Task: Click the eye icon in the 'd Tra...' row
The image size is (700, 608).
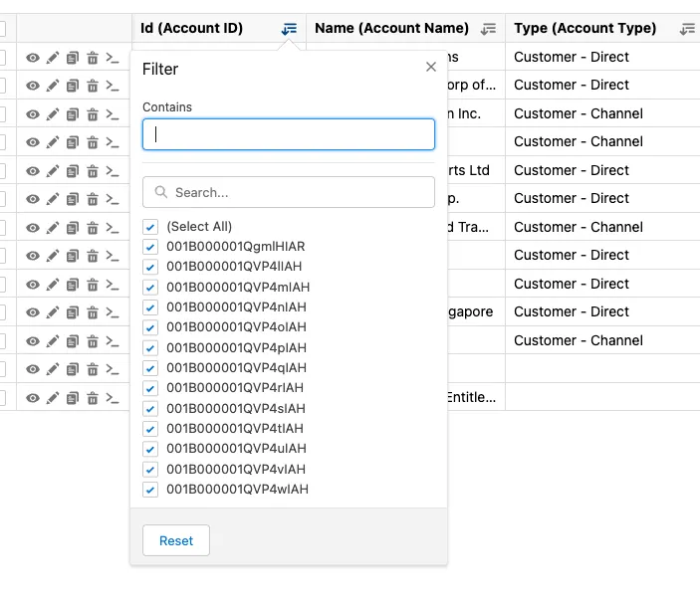Action: tap(33, 228)
